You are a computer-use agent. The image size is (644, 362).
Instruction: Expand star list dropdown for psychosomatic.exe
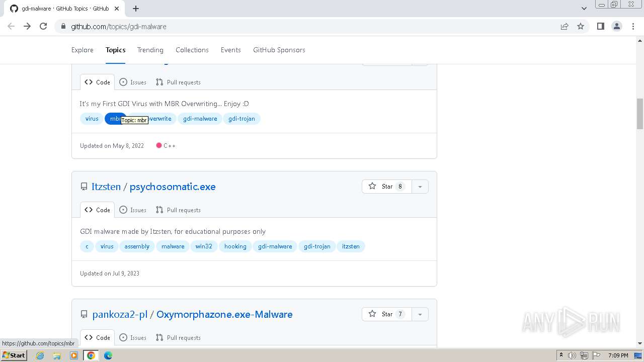click(420, 187)
